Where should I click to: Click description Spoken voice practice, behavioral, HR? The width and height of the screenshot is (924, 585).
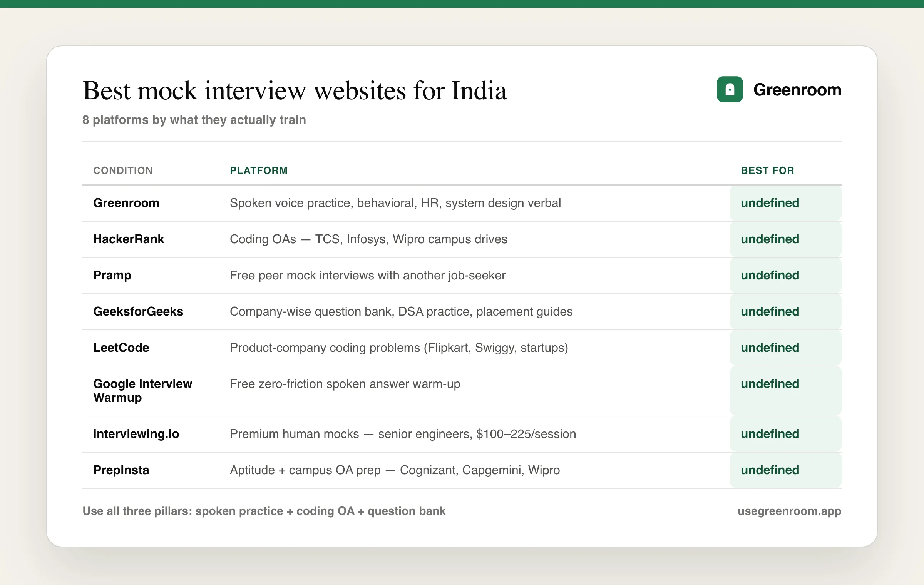pos(395,203)
